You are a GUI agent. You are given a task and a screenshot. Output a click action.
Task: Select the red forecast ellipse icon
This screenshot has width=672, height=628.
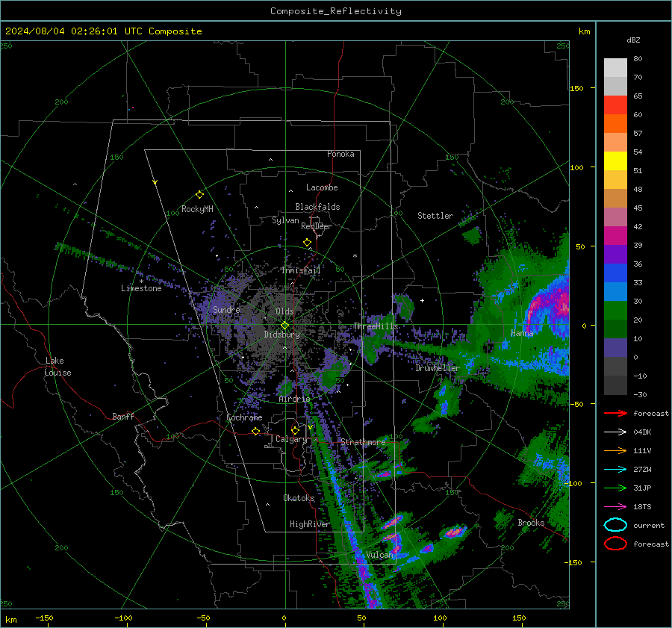615,544
